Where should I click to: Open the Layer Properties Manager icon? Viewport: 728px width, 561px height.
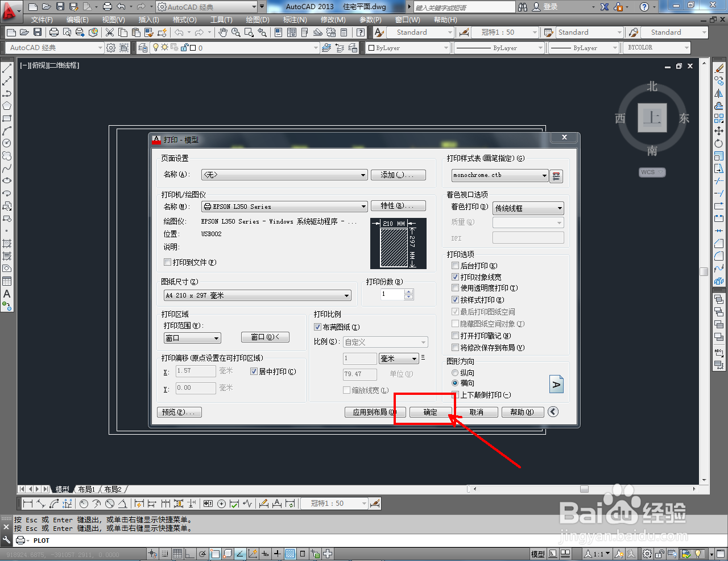pos(143,48)
